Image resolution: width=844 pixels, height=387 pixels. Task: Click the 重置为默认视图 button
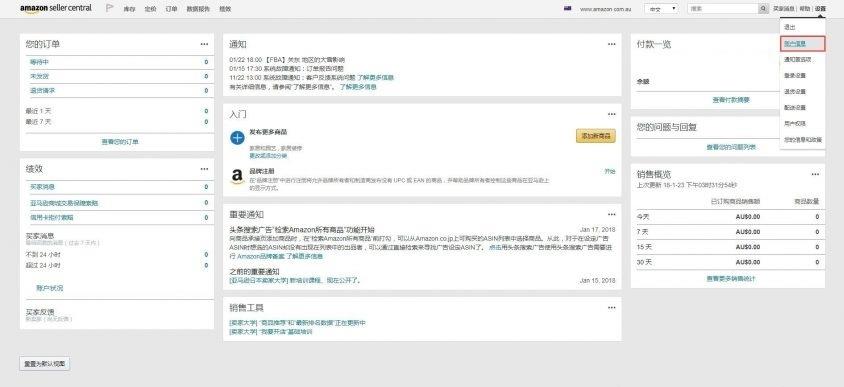45,364
